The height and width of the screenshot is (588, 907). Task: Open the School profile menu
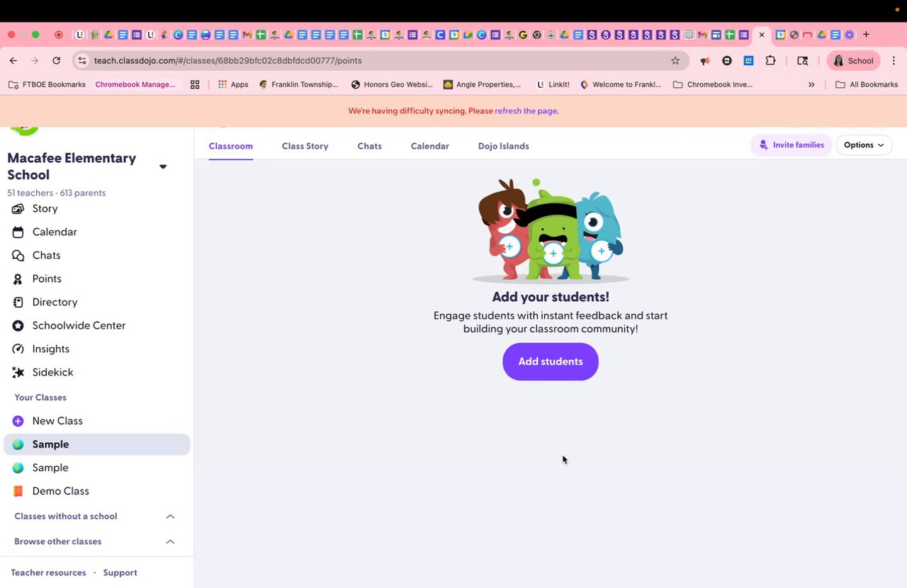click(853, 61)
